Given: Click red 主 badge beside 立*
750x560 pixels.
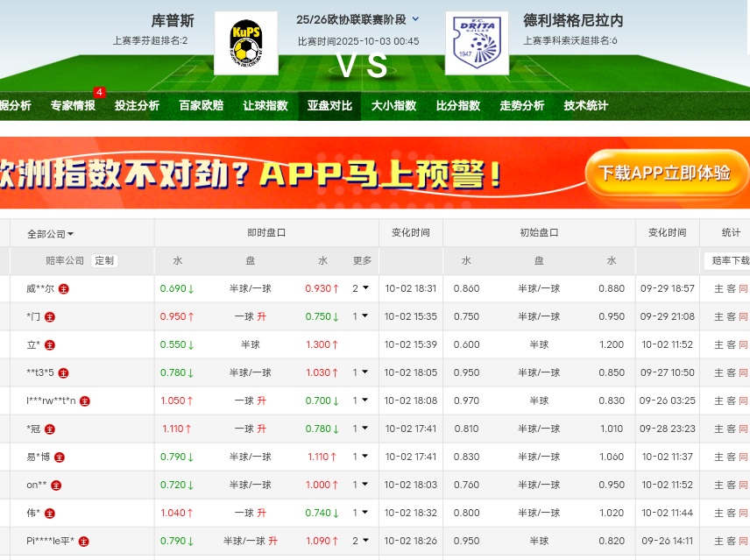Looking at the screenshot, I should click(x=50, y=344).
